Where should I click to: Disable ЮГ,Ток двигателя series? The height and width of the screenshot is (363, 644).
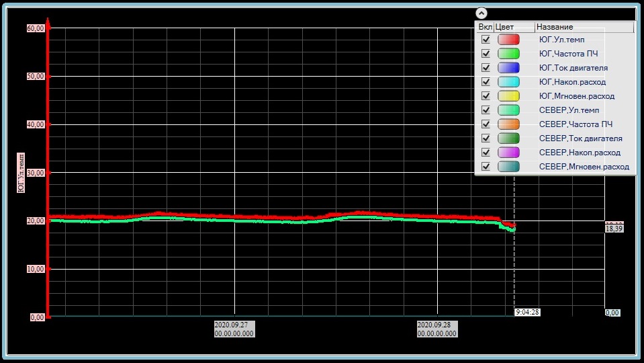(486, 67)
